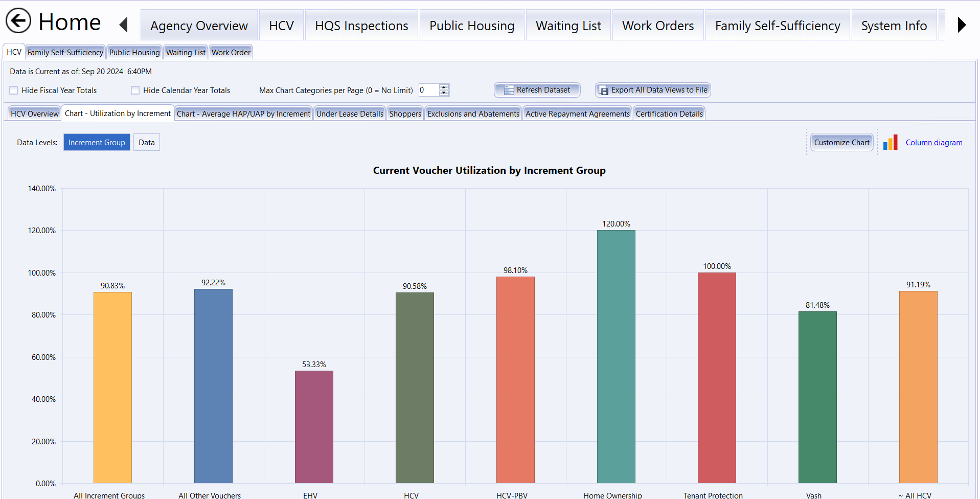Select the Data level toggle
The width and height of the screenshot is (980, 499).
click(147, 143)
